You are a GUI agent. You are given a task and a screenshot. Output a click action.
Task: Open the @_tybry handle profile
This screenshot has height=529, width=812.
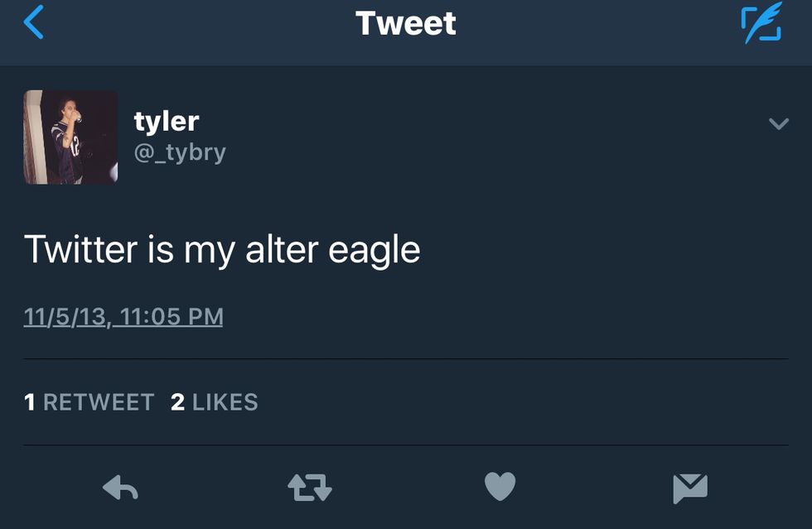pos(180,152)
